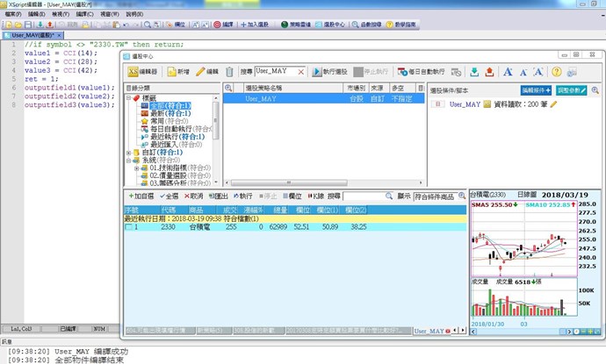Click the 編輯 pencil icon
606x364 pixels.
coord(206,72)
